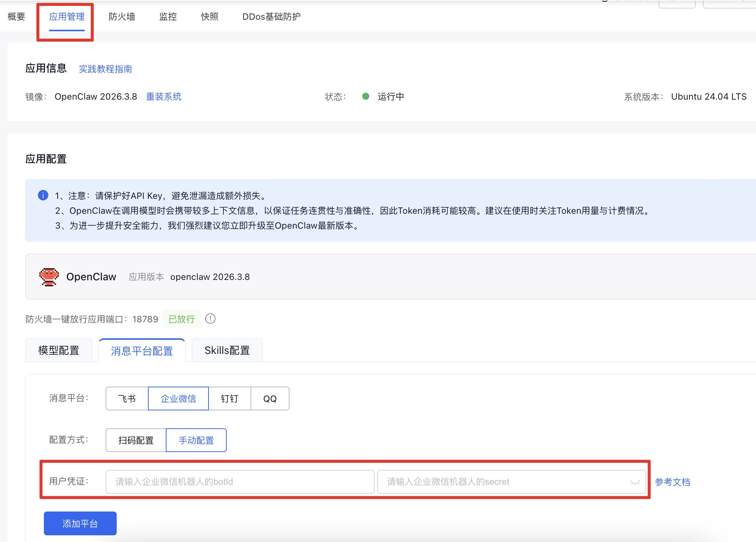Click the green running status dot

(366, 96)
